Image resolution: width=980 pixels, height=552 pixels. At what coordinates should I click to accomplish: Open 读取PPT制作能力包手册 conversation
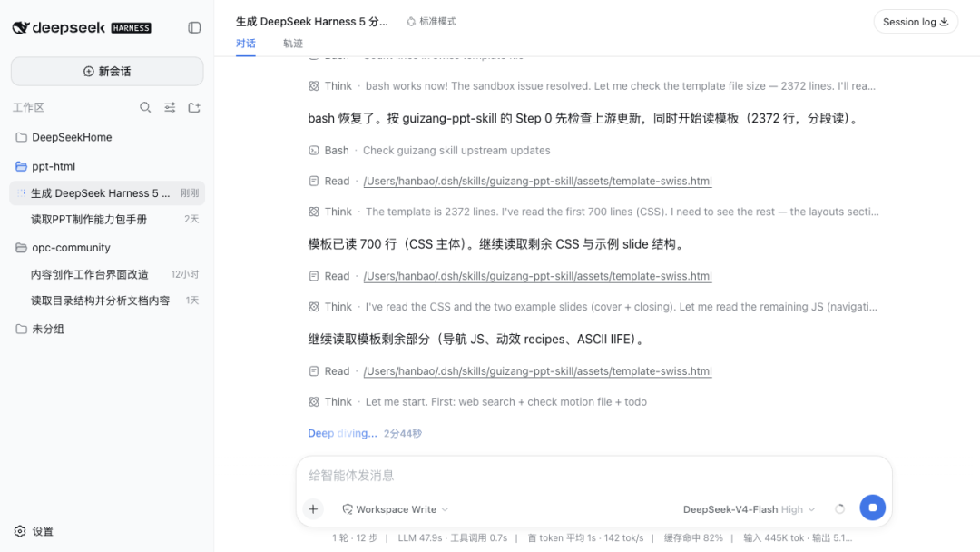[x=107, y=220]
